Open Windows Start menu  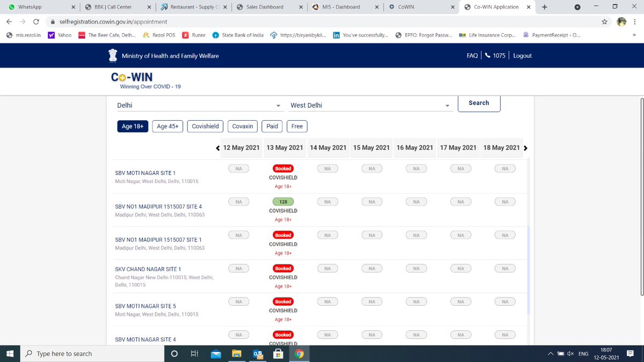(x=10, y=353)
